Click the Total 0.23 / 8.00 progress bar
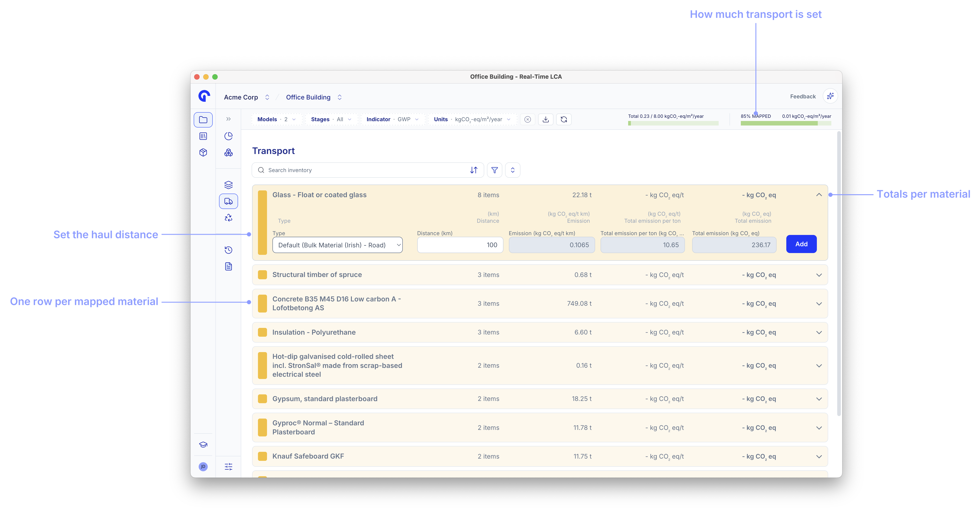The height and width of the screenshot is (521, 980). click(x=673, y=123)
